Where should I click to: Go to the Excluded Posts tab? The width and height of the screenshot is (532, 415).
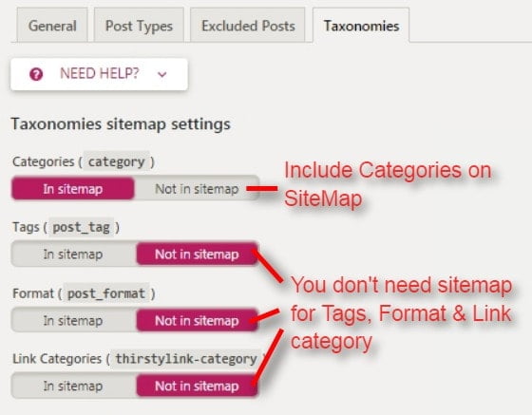(248, 26)
